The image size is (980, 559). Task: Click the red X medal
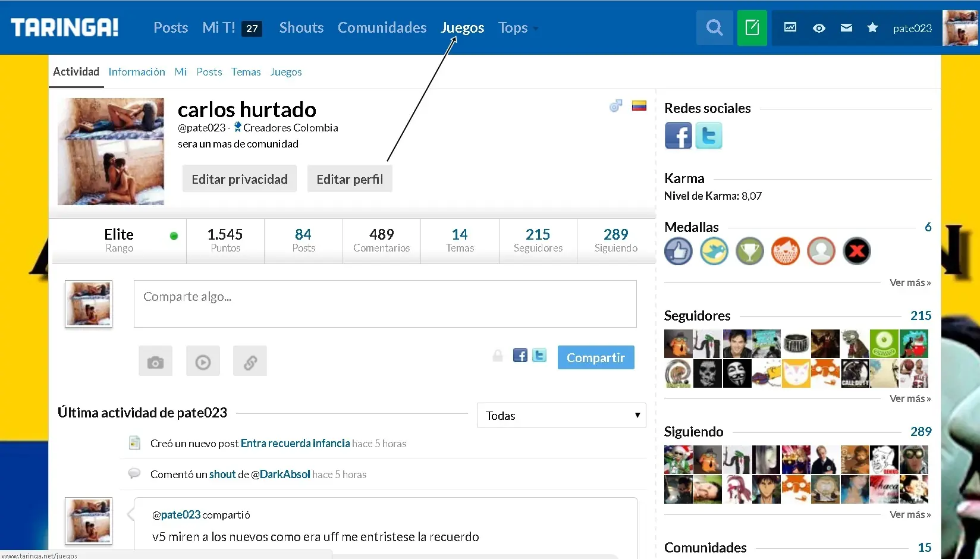point(857,251)
